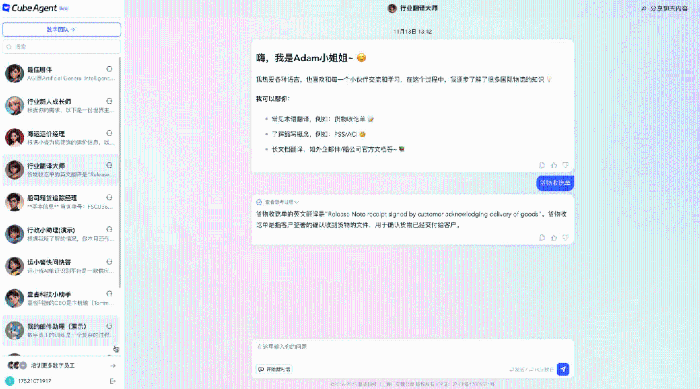Click the sidebar avatar of 海运运价经理

(x=14, y=138)
